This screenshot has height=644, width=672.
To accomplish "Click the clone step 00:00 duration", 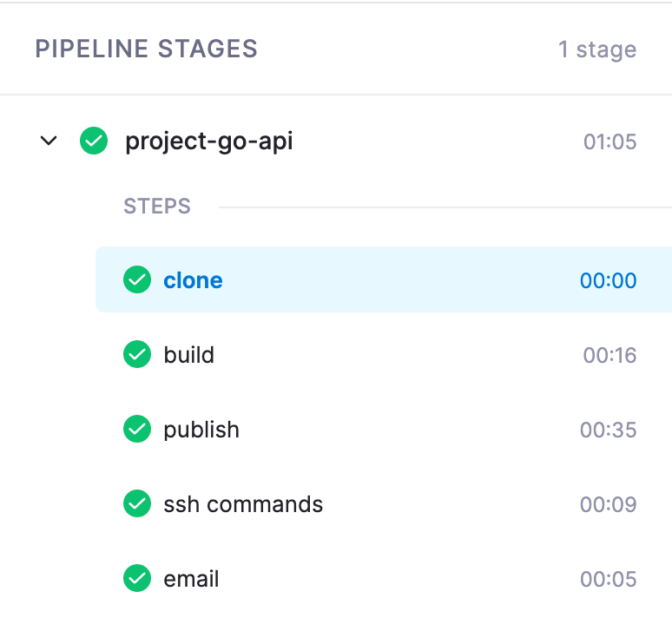I will [608, 280].
